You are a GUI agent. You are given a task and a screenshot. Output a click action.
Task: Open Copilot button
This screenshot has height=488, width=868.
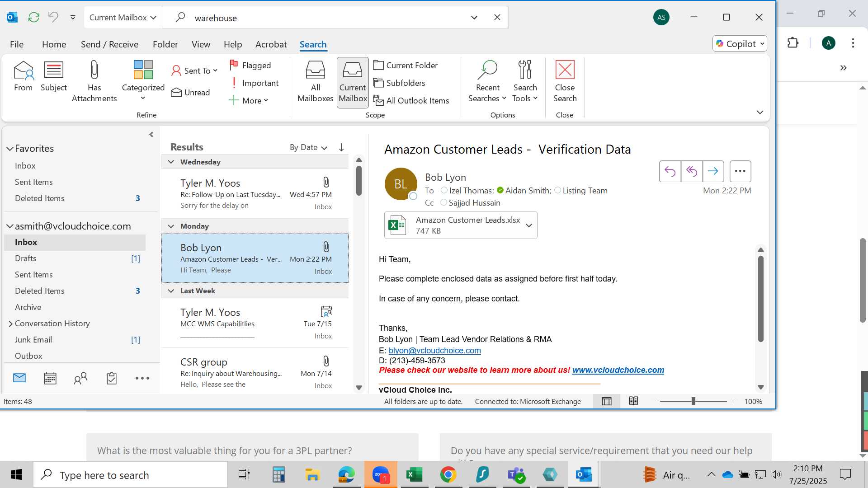click(740, 43)
